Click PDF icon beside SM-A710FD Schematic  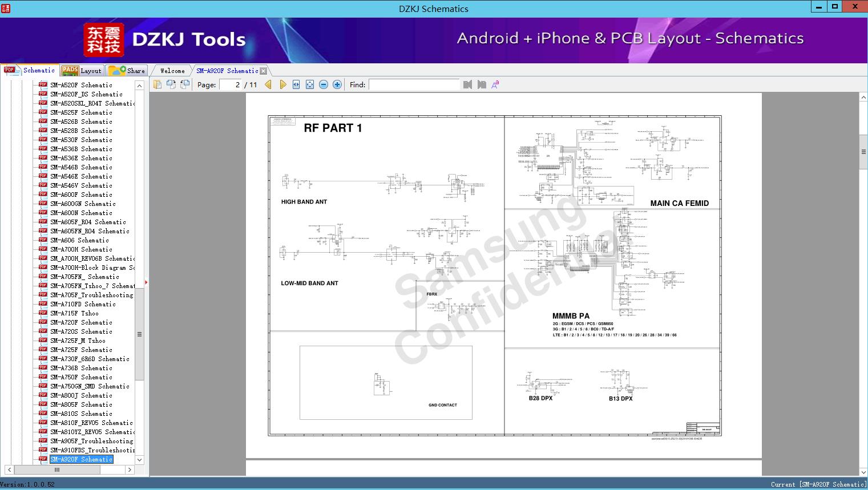[43, 303]
